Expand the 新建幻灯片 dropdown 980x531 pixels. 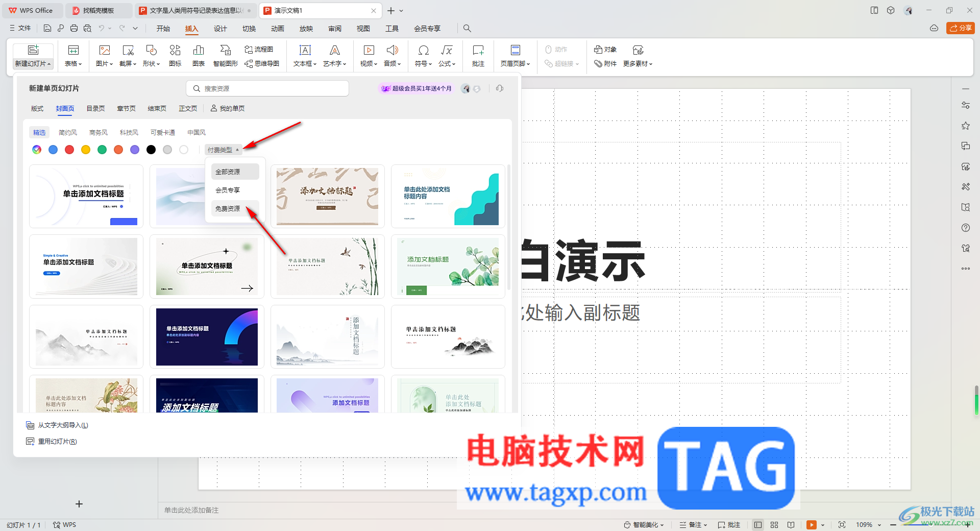tap(33, 63)
